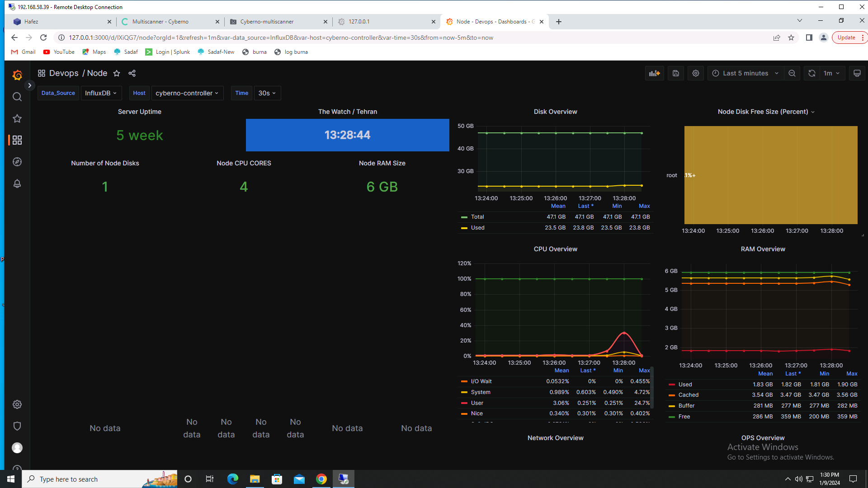
Task: Click the Update button in Chrome
Action: [846, 38]
